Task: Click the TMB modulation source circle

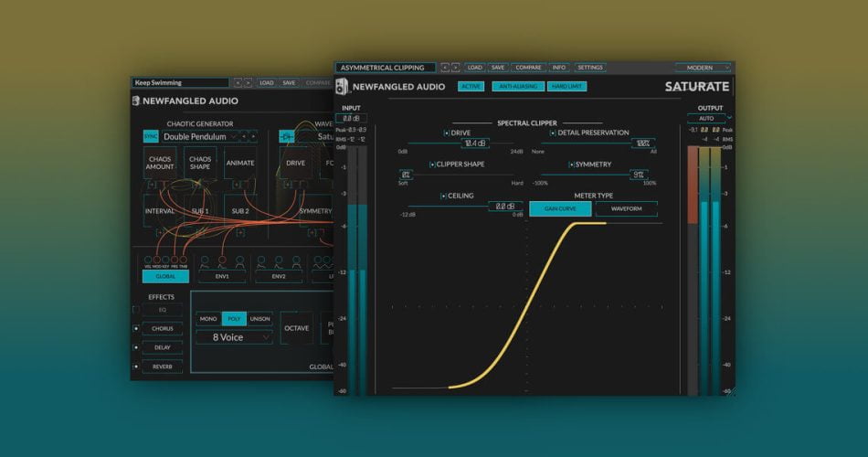Action: [x=184, y=260]
